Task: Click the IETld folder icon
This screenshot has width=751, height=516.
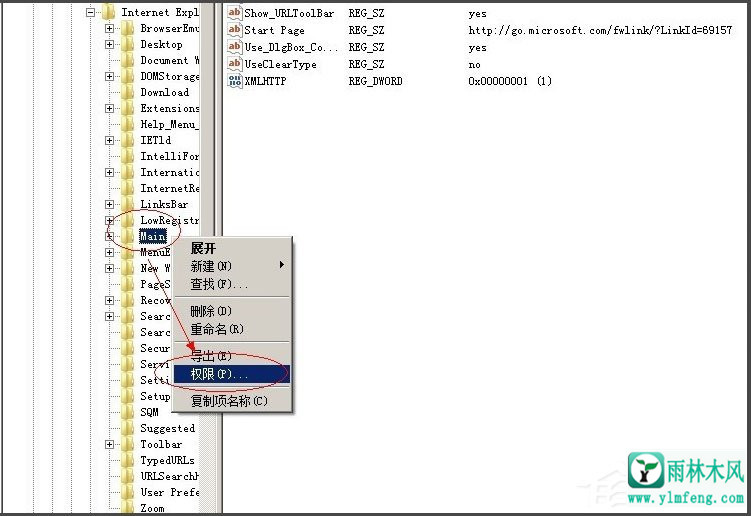Action: (127, 140)
